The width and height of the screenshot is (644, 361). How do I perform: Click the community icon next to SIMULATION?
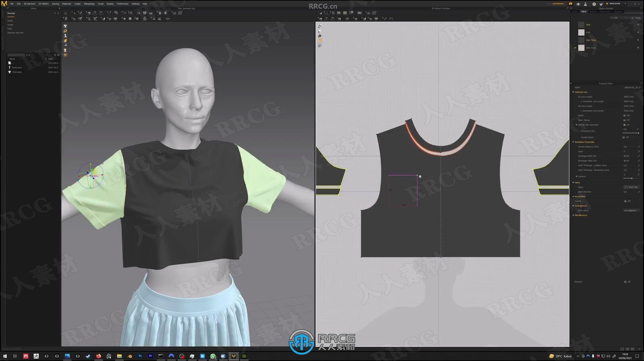click(x=601, y=4)
